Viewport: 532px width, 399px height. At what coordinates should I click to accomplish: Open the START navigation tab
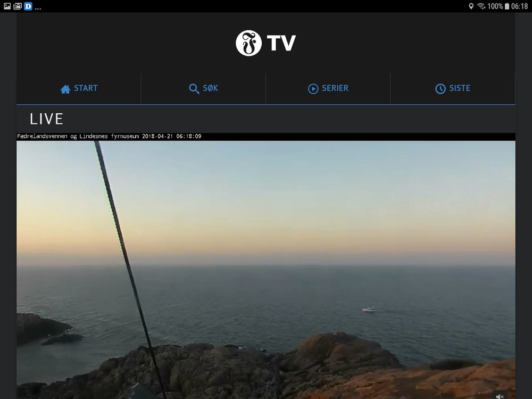click(x=79, y=88)
